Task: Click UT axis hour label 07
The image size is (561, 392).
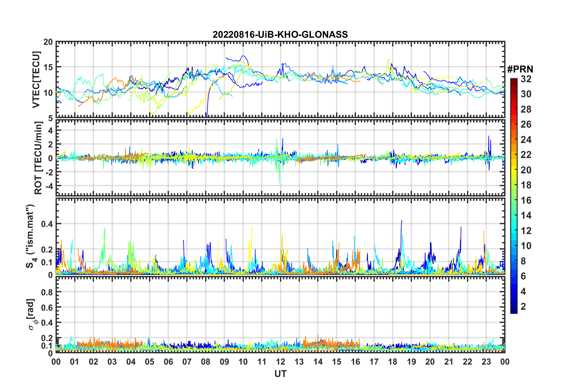Action: pyautogui.click(x=187, y=362)
